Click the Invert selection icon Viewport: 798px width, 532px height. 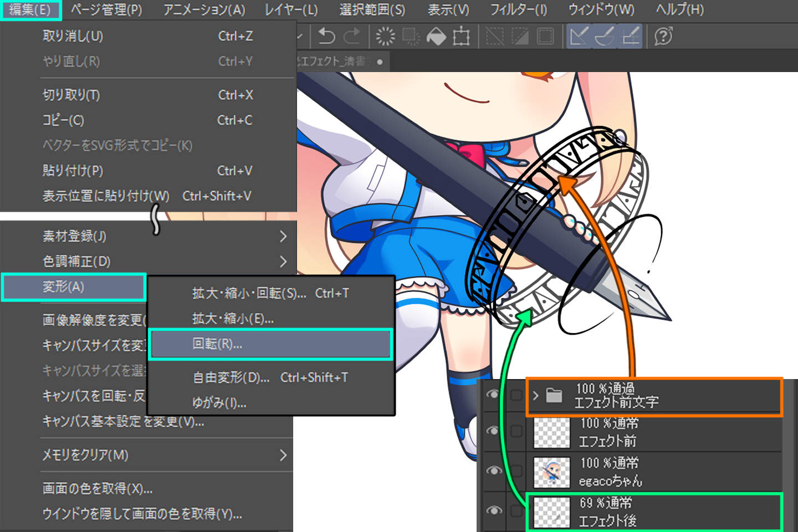pos(521,36)
